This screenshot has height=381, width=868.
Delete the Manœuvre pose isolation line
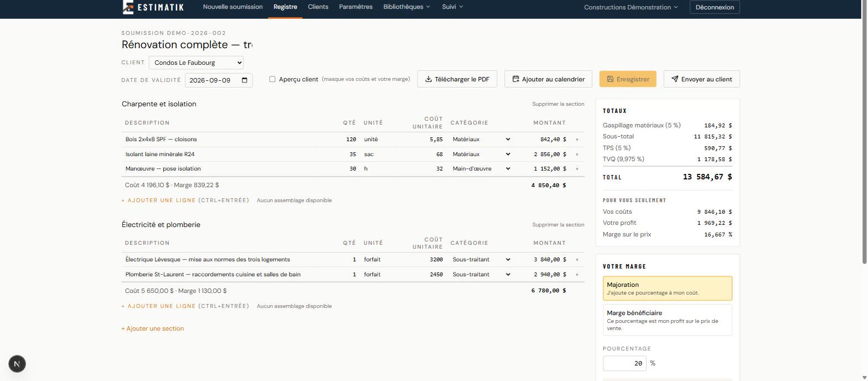577,169
